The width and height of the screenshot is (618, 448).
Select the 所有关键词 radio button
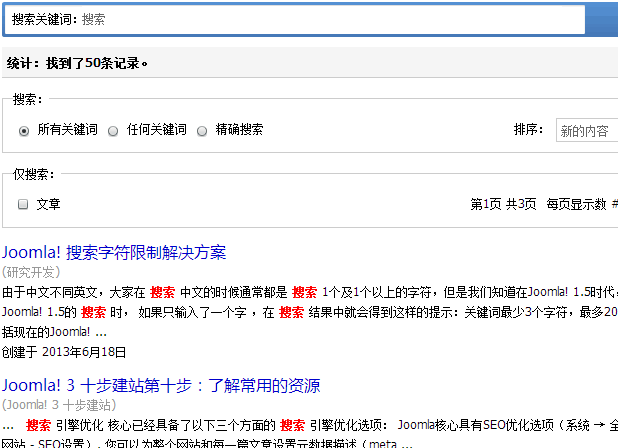pos(24,130)
